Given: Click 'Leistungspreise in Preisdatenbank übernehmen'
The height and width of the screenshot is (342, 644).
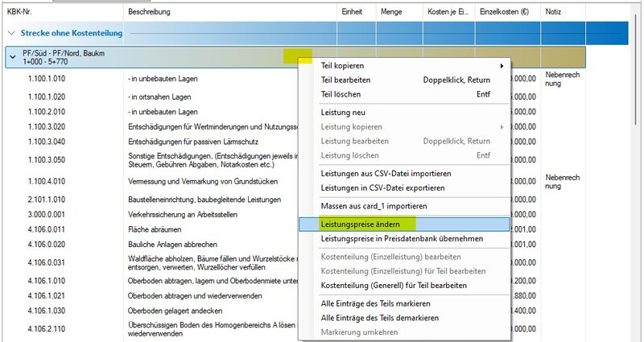Looking at the screenshot, I should coord(402,239).
